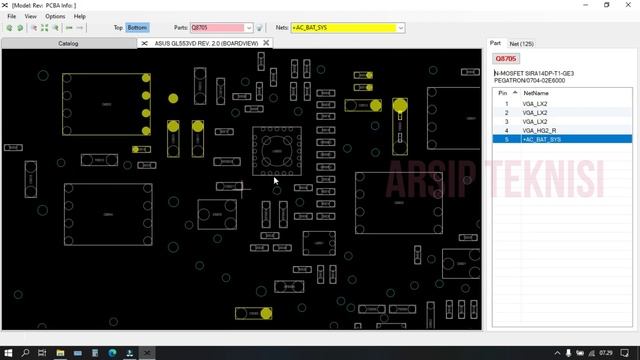Select the Part tab in side panel
640x360 pixels.
point(495,43)
